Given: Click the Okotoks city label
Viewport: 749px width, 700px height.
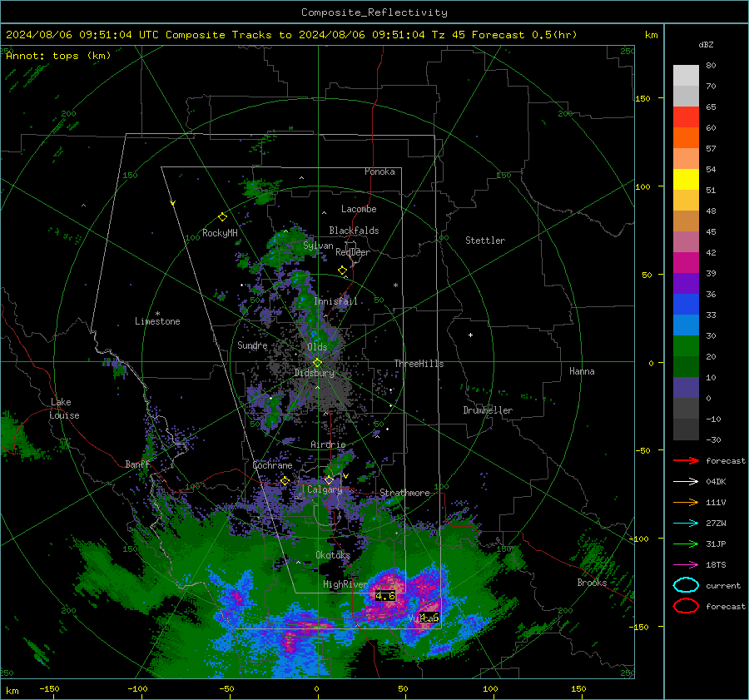Looking at the screenshot, I should click(333, 555).
